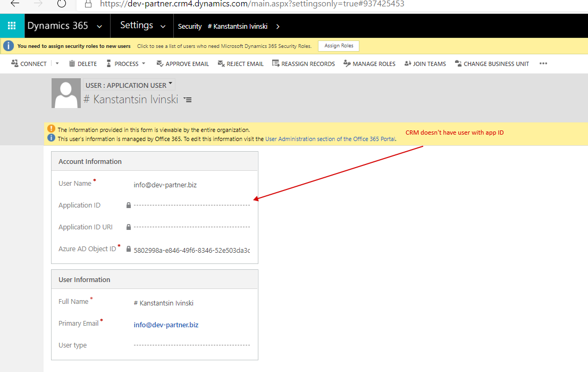Click the Reject Email command
The image size is (588, 372).
click(241, 63)
